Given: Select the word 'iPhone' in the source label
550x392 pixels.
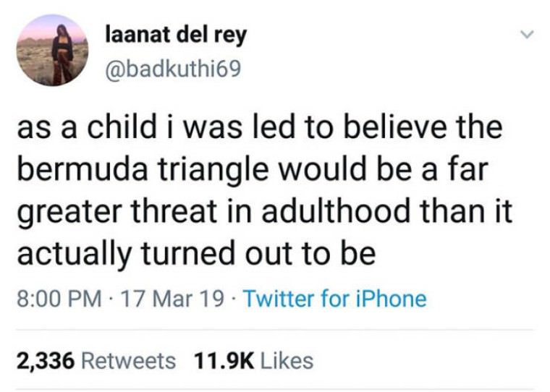Looking at the screenshot, I should pos(391,299).
